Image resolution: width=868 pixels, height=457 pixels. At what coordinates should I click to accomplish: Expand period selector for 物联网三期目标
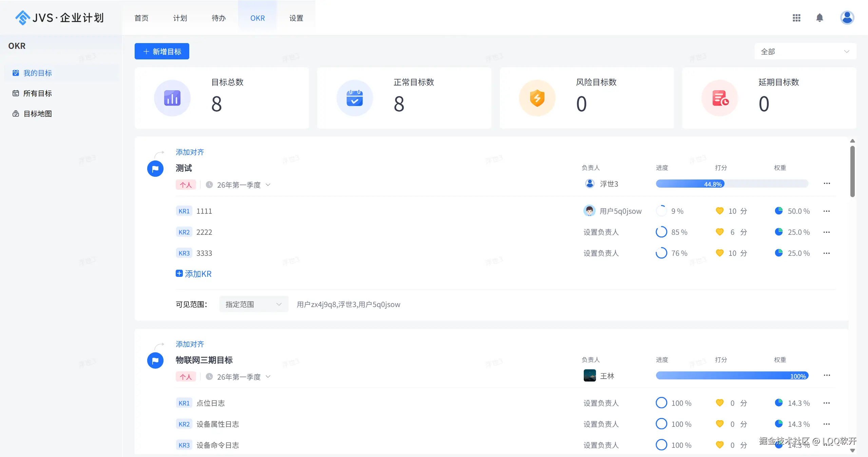click(x=268, y=377)
